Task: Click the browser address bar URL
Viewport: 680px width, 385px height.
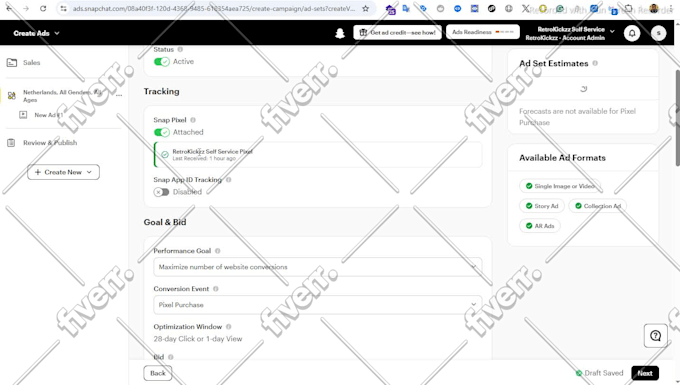Action: tap(213, 8)
